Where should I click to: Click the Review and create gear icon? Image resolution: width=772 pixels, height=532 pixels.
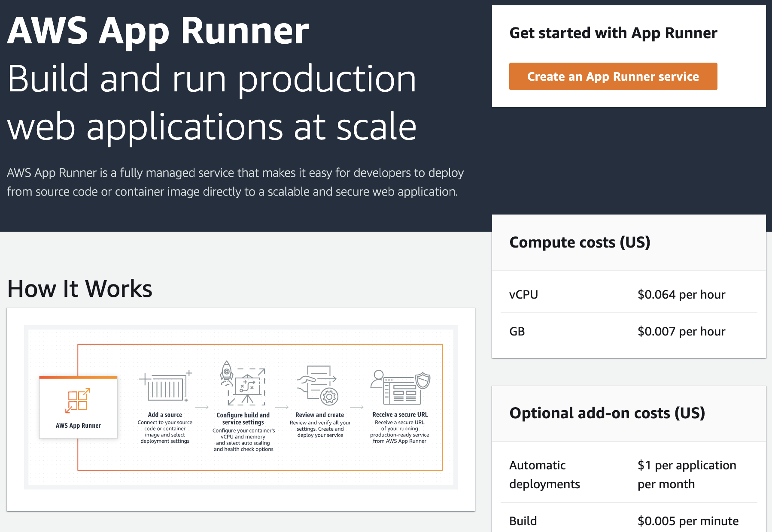tap(329, 397)
